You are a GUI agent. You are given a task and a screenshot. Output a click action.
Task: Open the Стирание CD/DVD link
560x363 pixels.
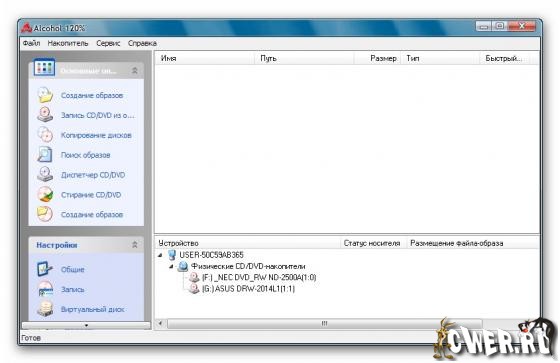point(91,195)
